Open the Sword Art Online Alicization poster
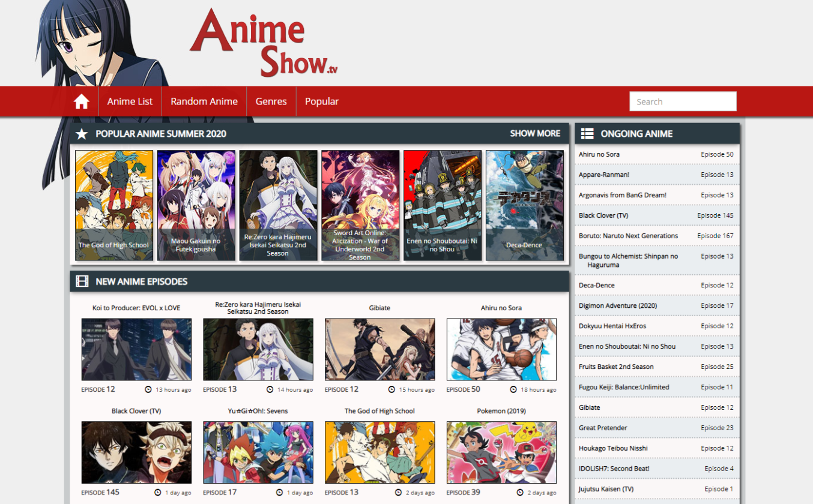 click(x=360, y=205)
